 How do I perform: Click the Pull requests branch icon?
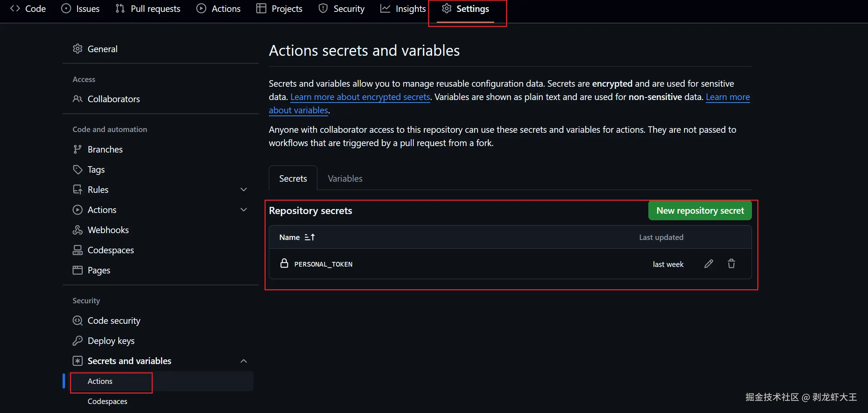(x=120, y=8)
